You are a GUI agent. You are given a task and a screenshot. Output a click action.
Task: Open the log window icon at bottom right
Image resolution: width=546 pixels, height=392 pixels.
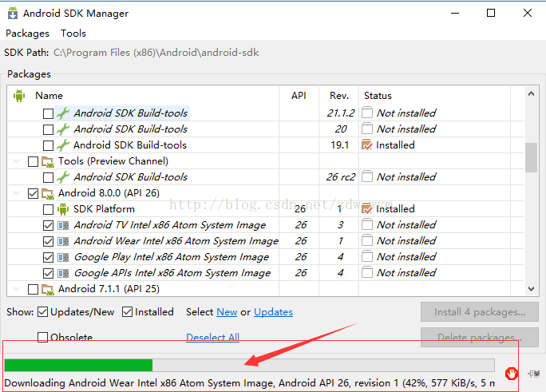[534, 374]
